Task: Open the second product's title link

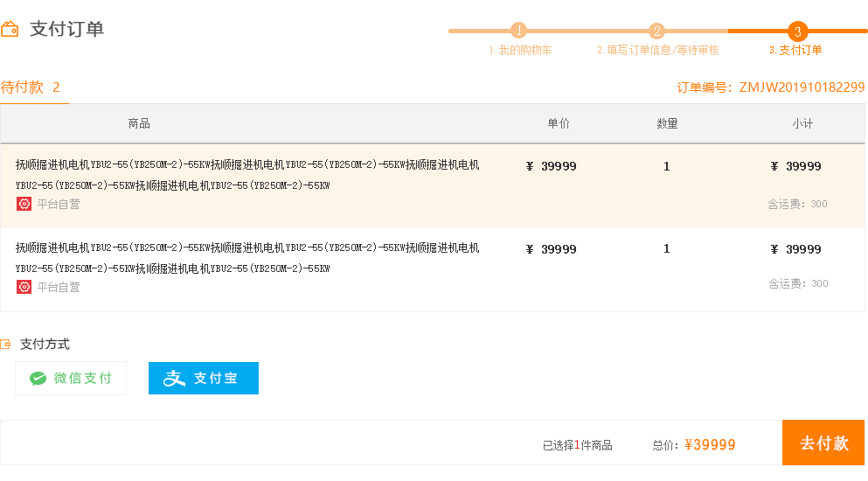Action: point(247,257)
